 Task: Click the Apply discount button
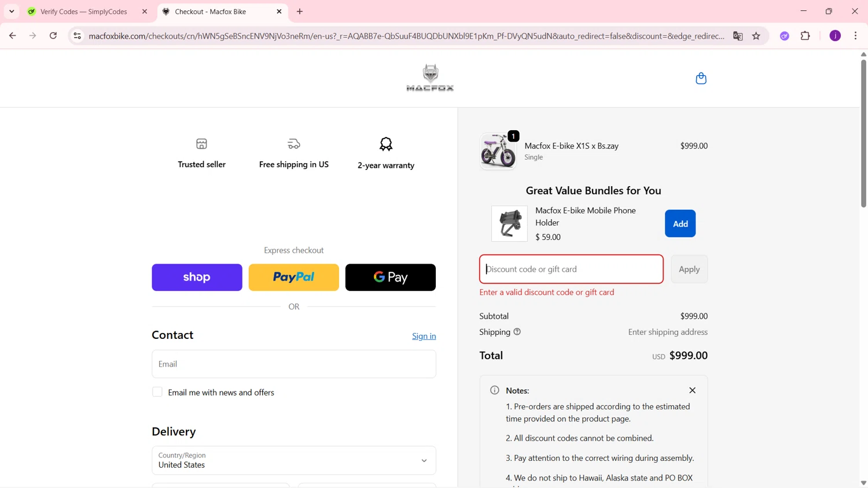point(689,269)
